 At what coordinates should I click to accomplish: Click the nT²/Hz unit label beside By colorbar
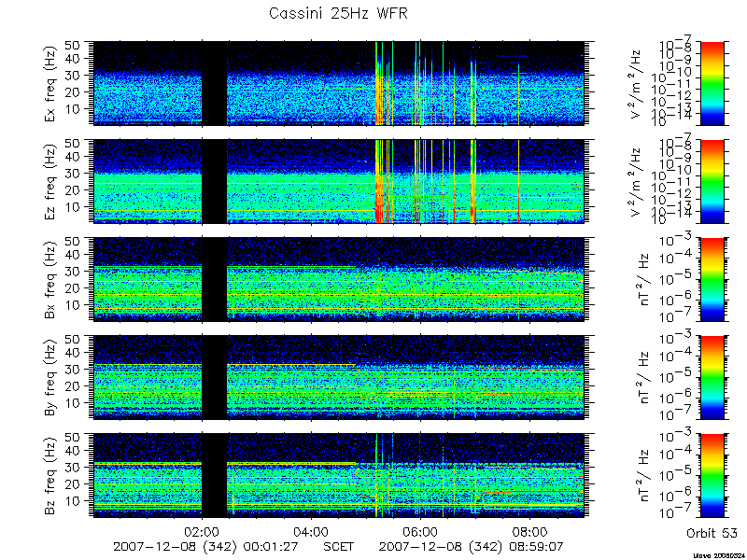(643, 377)
